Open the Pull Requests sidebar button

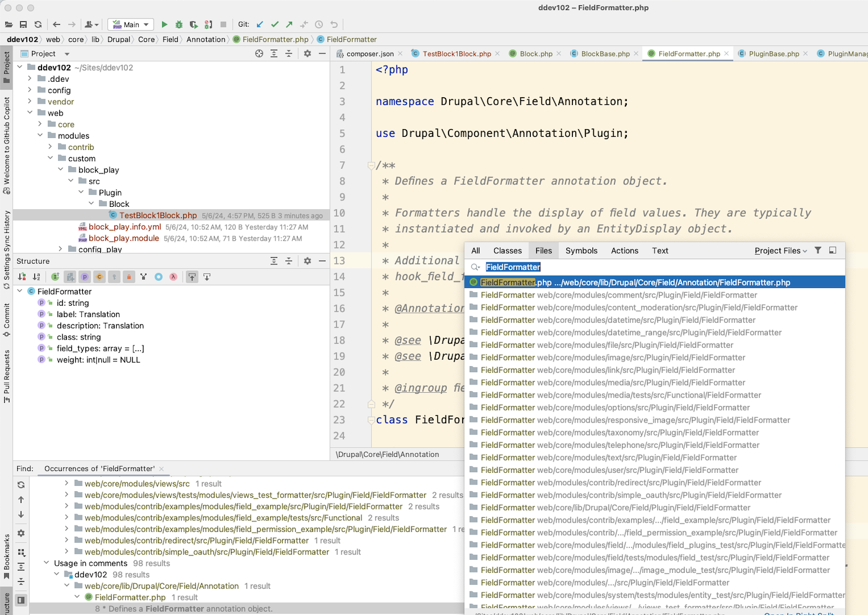point(7,376)
